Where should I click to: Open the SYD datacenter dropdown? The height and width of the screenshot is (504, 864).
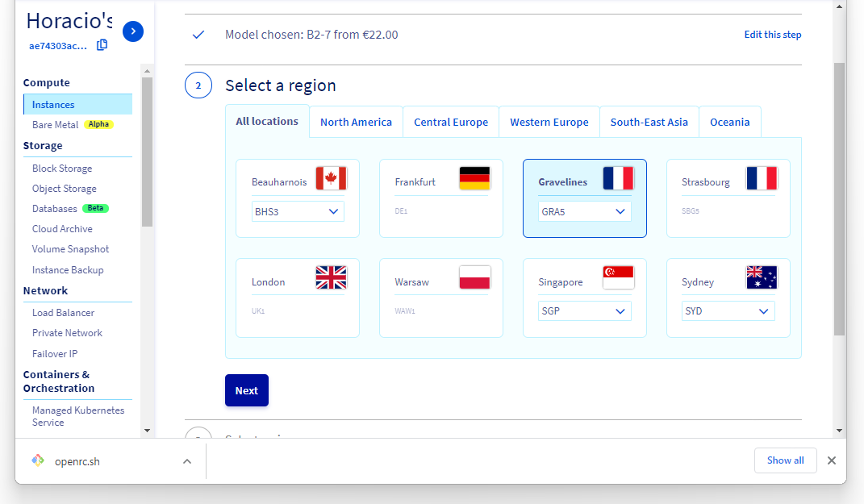(x=728, y=311)
